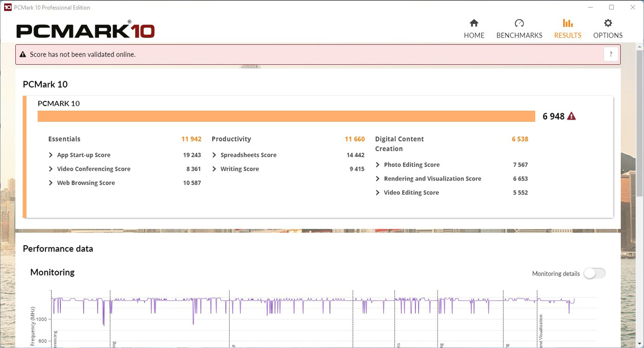Viewport: 644px width, 348px height.
Task: Click the Productivity heading
Action: (231, 139)
